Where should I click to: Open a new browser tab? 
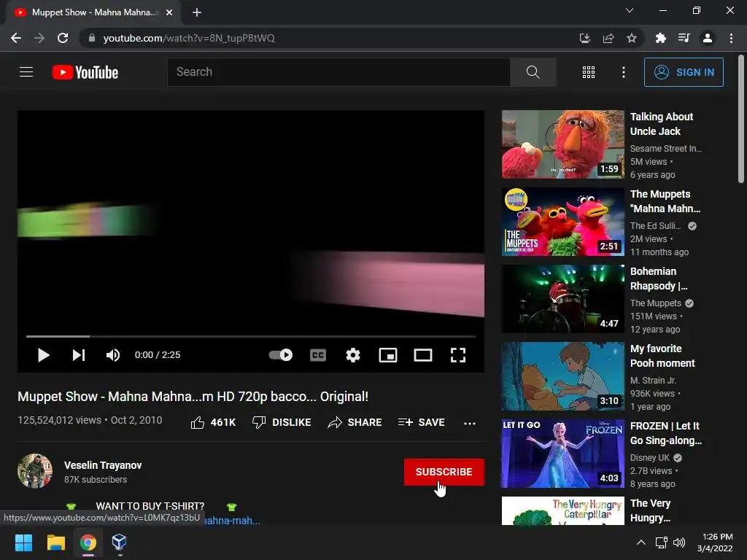197,12
